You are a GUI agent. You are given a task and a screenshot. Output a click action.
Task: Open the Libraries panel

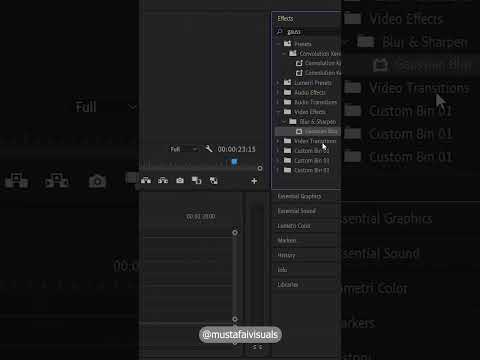click(x=288, y=284)
